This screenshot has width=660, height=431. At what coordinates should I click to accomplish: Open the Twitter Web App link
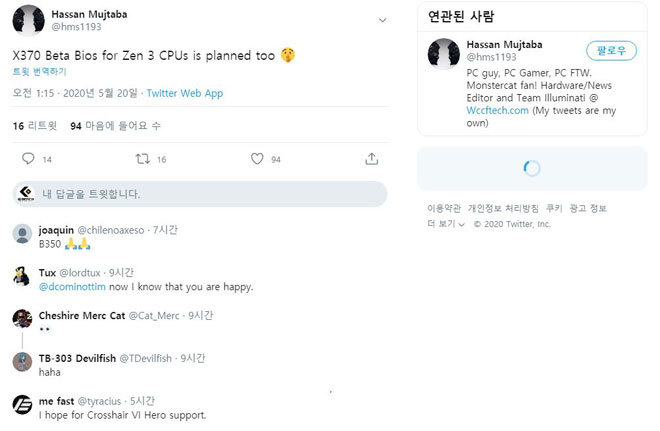tap(185, 93)
